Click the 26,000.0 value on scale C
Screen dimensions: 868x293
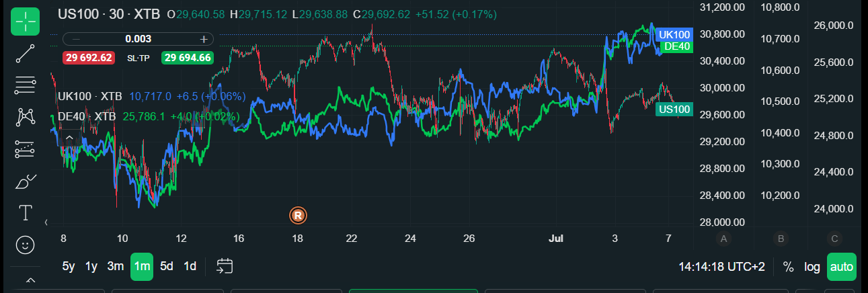point(834,26)
